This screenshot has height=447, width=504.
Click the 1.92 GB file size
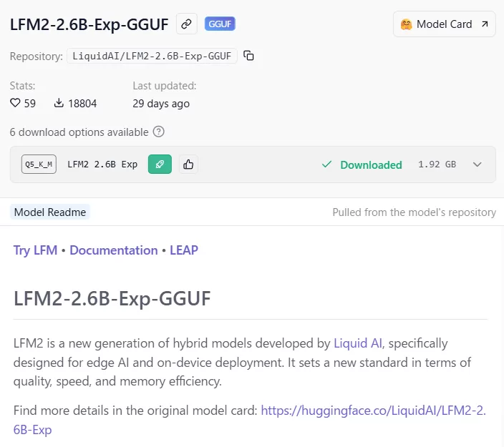[437, 164]
